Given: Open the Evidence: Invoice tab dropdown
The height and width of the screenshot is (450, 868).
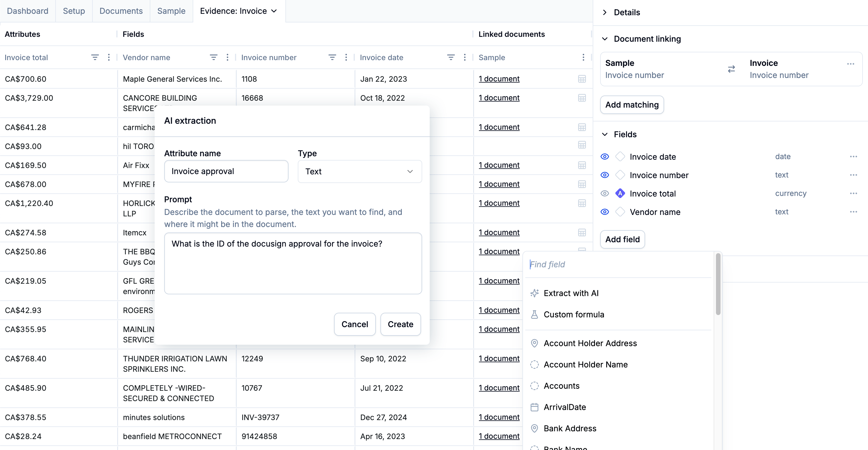Looking at the screenshot, I should [274, 11].
